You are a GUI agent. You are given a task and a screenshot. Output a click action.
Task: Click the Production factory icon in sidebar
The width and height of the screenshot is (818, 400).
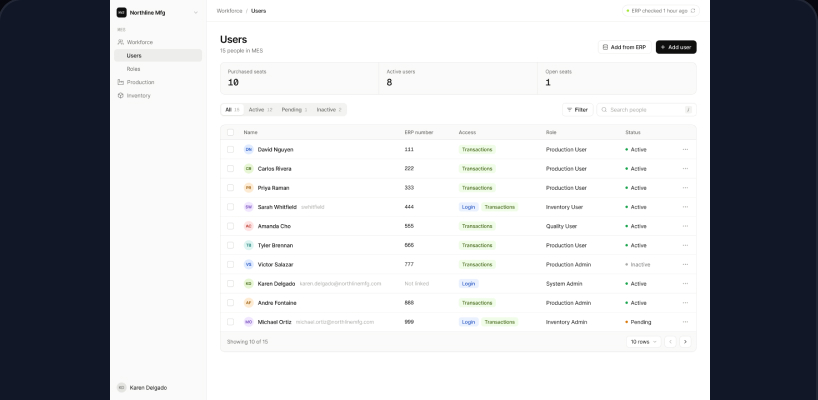(x=121, y=82)
